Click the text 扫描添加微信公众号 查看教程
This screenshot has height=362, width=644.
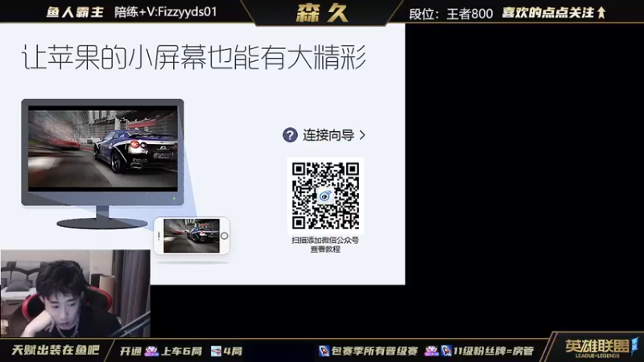pos(325,245)
